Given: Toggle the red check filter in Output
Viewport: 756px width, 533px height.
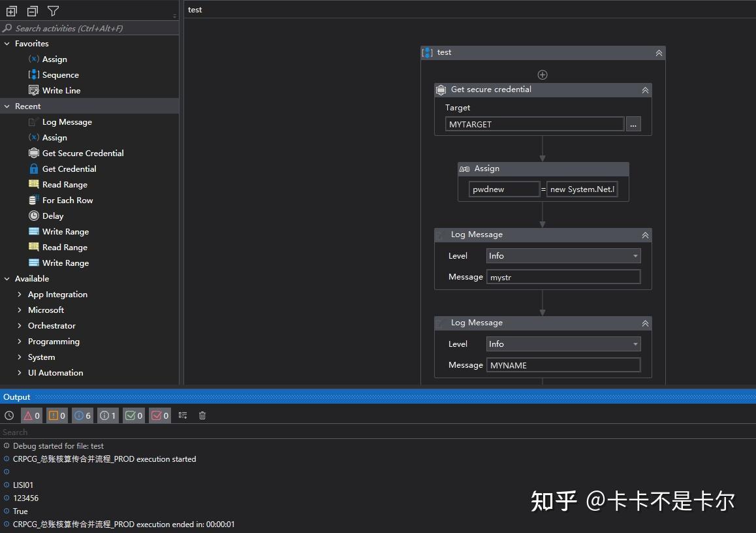Looking at the screenshot, I should pos(160,415).
